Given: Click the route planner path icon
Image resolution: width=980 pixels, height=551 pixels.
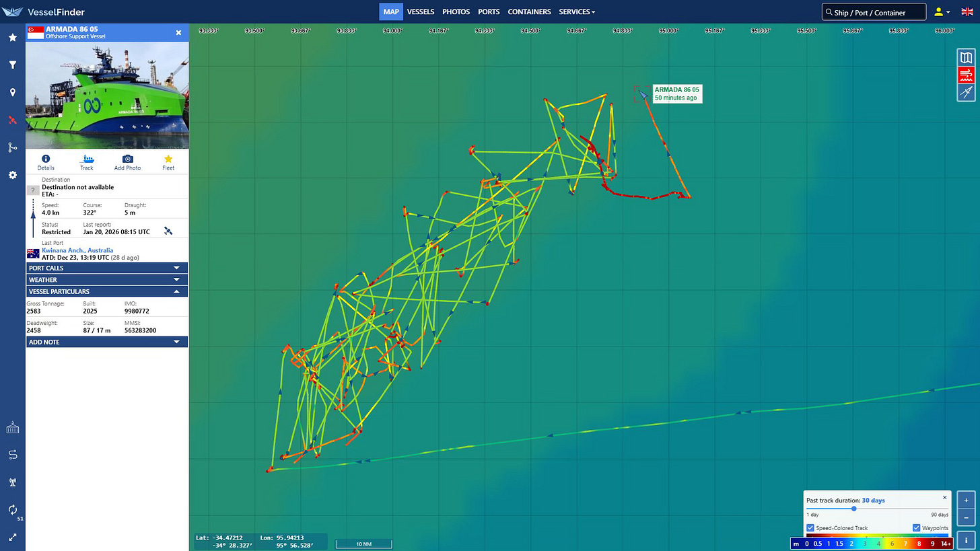Looking at the screenshot, I should (x=12, y=455).
